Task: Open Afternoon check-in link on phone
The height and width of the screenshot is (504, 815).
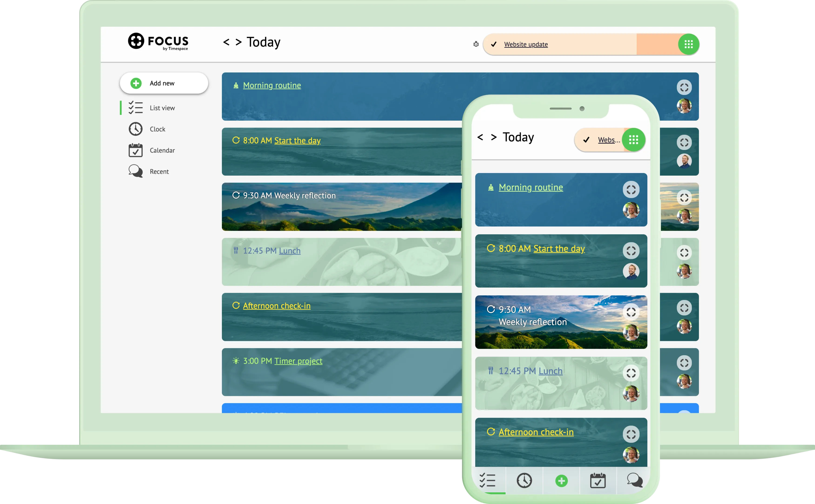Action: pos(536,432)
